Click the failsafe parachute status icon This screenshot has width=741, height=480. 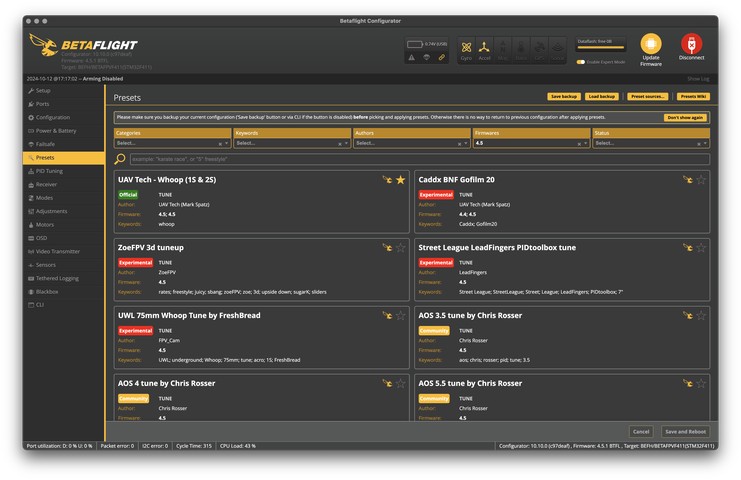tap(426, 57)
